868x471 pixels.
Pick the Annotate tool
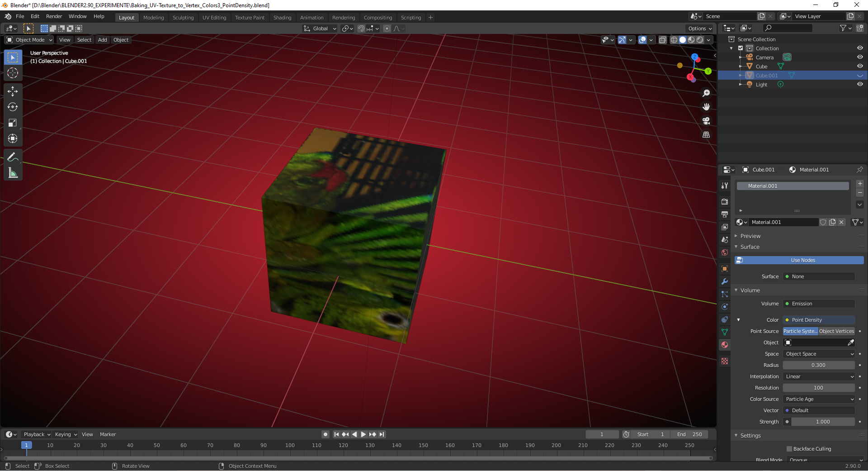tap(13, 157)
